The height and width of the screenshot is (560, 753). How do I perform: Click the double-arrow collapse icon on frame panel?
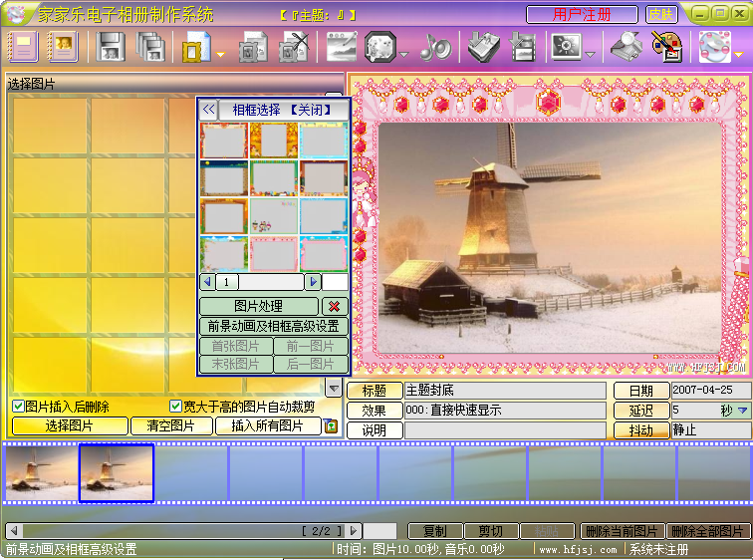point(209,110)
